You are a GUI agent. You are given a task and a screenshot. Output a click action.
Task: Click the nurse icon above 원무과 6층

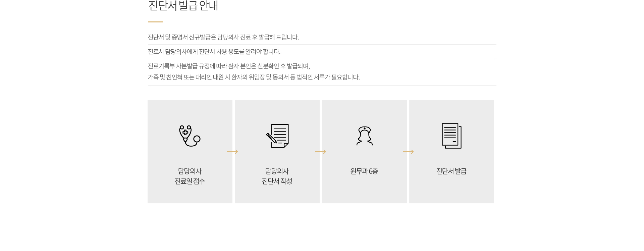click(364, 136)
